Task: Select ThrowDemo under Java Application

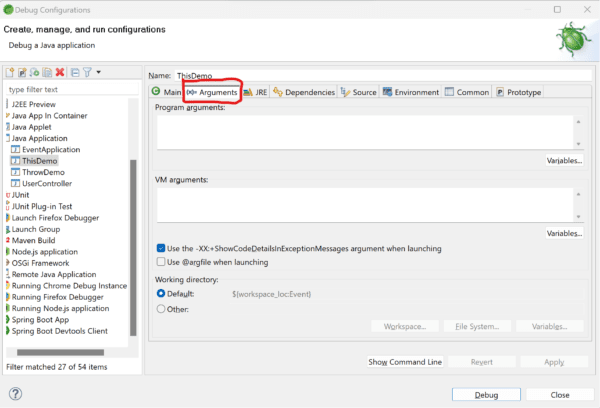Action: pyautogui.click(x=42, y=171)
